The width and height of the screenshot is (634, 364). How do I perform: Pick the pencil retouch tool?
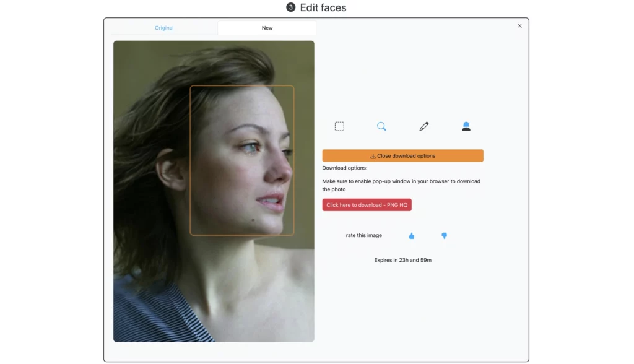423,126
